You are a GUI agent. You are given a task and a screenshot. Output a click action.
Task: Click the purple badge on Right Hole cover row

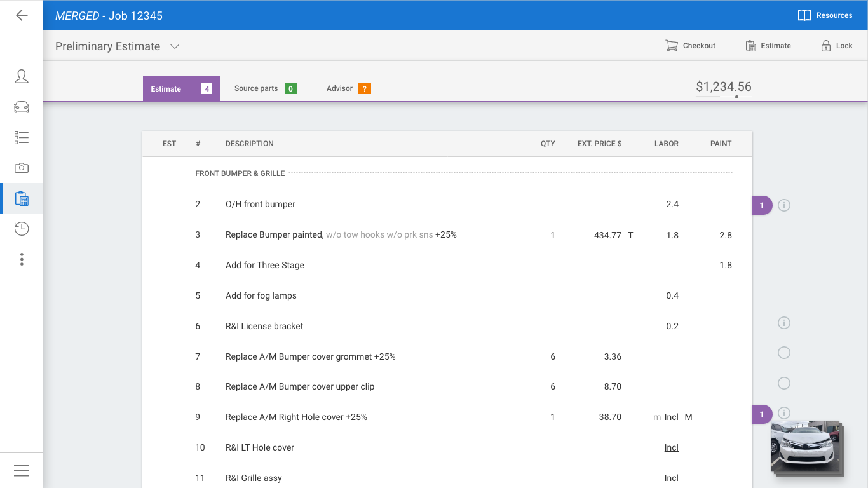coord(761,414)
